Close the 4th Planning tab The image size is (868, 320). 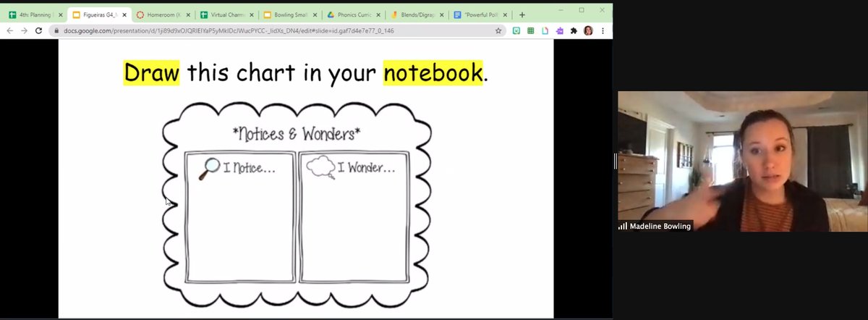point(59,14)
